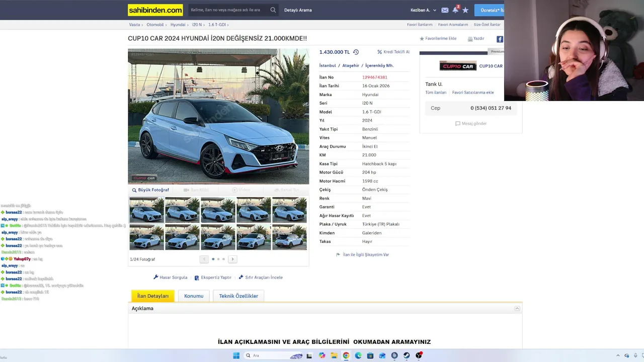Viewport: 644px width, 362px height.
Task: Open the messages envelope icon
Action: (445, 10)
